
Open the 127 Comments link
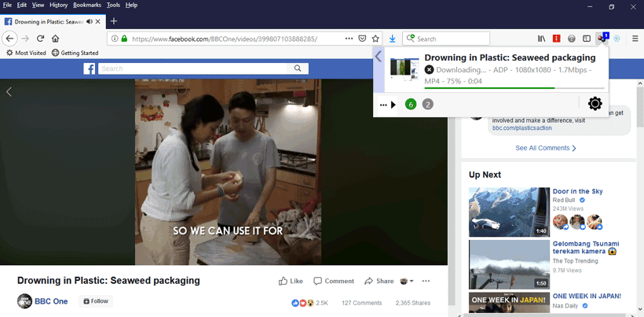pyautogui.click(x=361, y=303)
